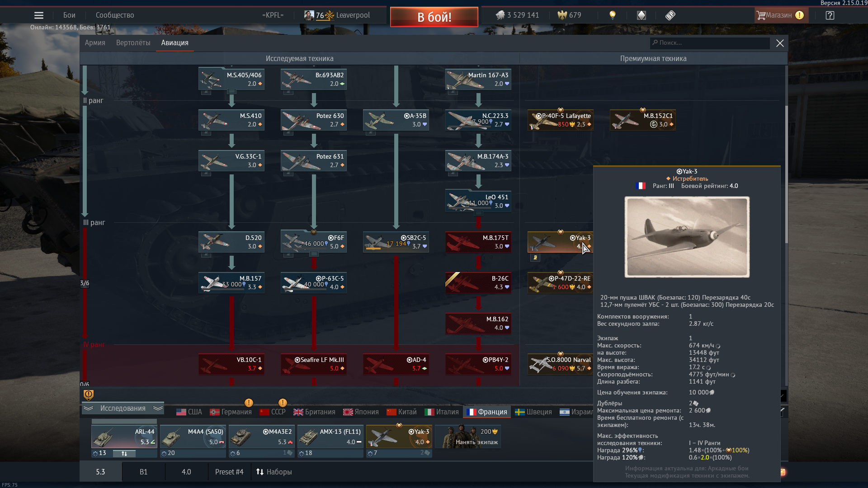Image resolution: width=868 pixels, height=488 pixels.
Task: Select the Potez 631 aircraft card
Action: 314,160
